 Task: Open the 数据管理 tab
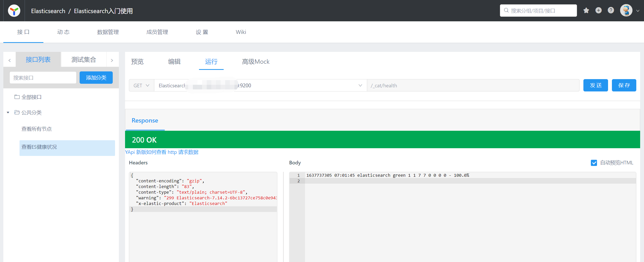tap(108, 32)
